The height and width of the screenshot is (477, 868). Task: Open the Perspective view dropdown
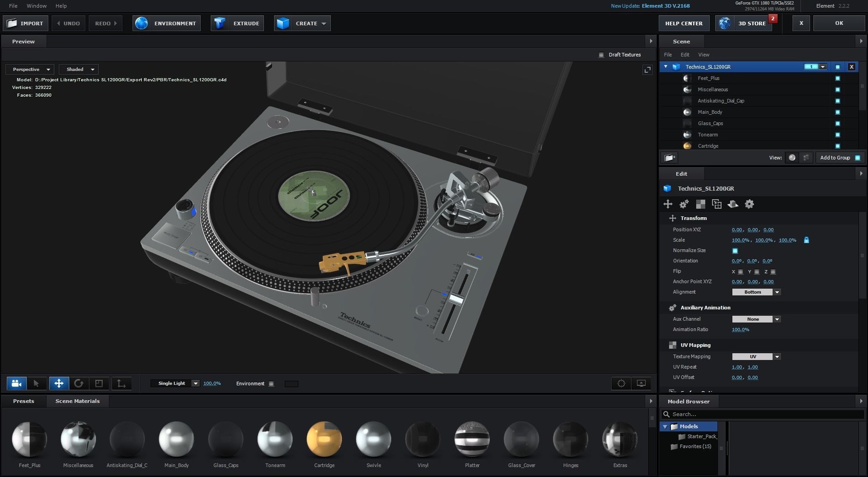click(30, 69)
